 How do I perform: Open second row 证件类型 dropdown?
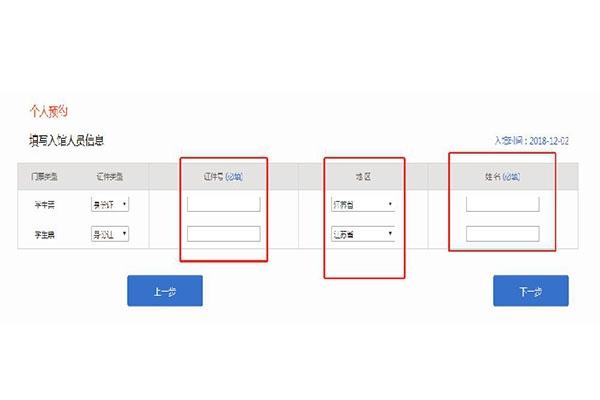click(x=110, y=234)
